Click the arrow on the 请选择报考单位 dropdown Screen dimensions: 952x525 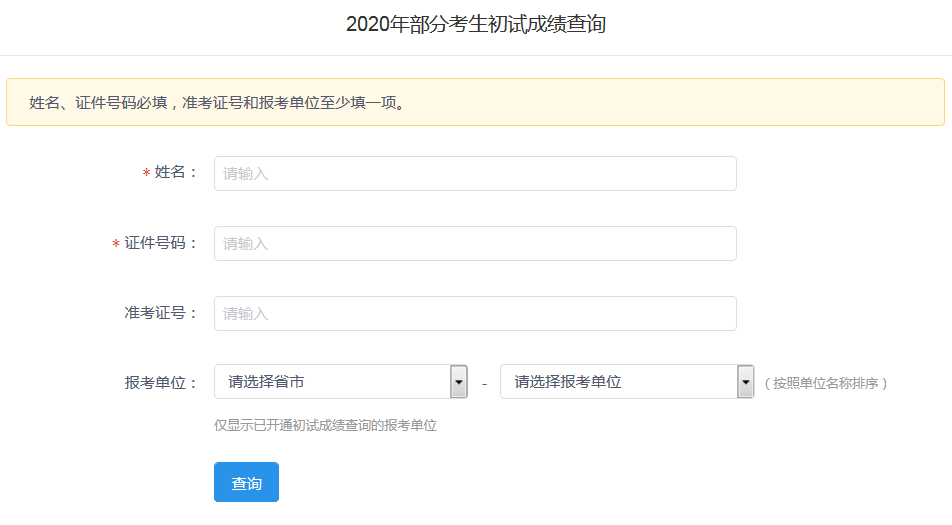pos(745,382)
